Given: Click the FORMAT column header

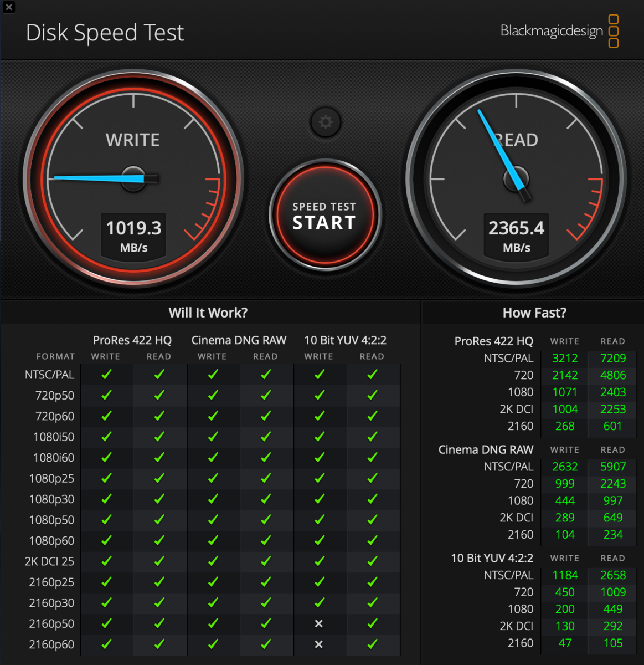Looking at the screenshot, I should pyautogui.click(x=55, y=356).
